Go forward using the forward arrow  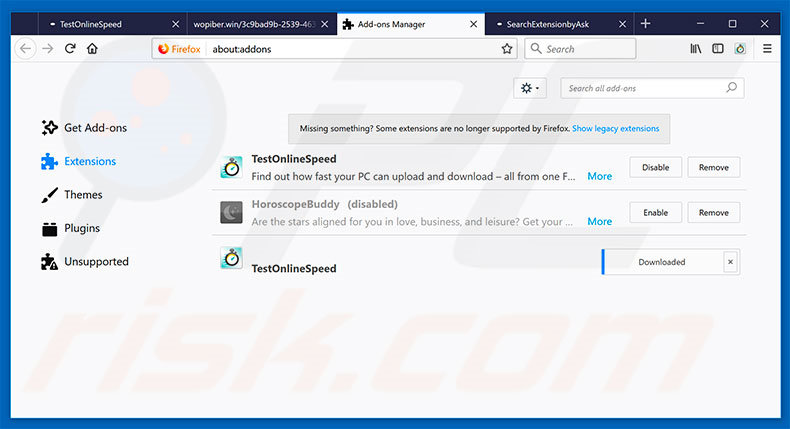[48, 49]
